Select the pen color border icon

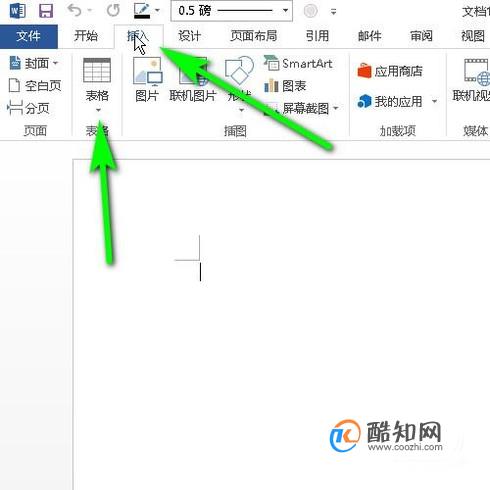(x=142, y=11)
